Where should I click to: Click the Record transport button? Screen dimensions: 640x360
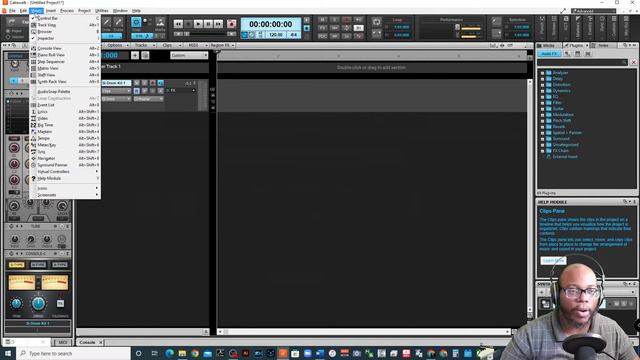click(x=231, y=24)
